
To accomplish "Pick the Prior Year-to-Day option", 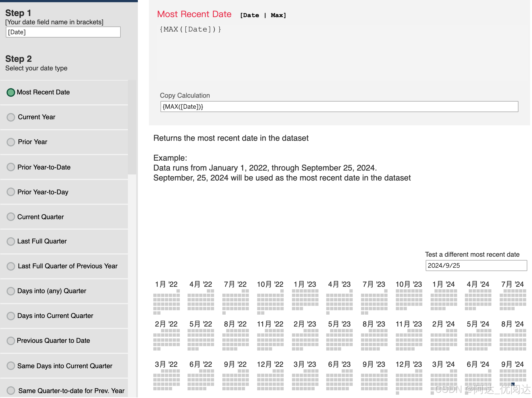I will (x=11, y=192).
